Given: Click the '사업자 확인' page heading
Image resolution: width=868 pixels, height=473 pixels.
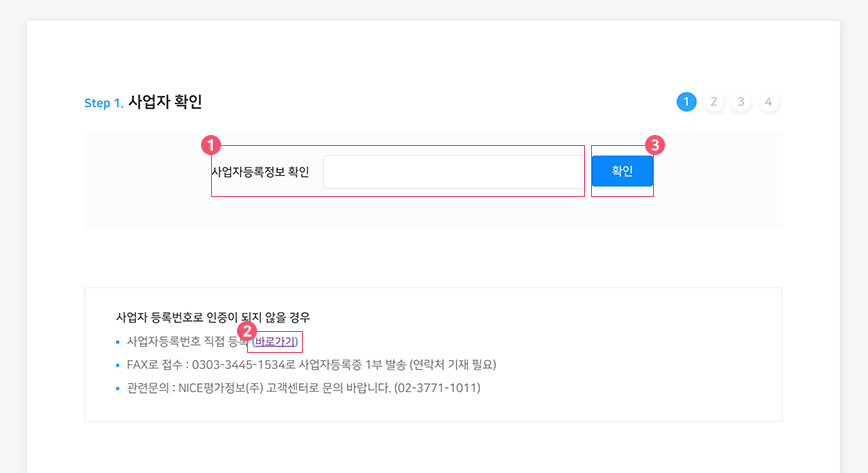Looking at the screenshot, I should pos(165,102).
